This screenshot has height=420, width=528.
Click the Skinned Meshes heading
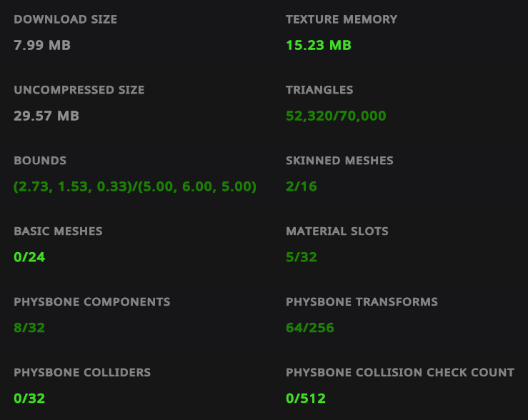point(339,161)
